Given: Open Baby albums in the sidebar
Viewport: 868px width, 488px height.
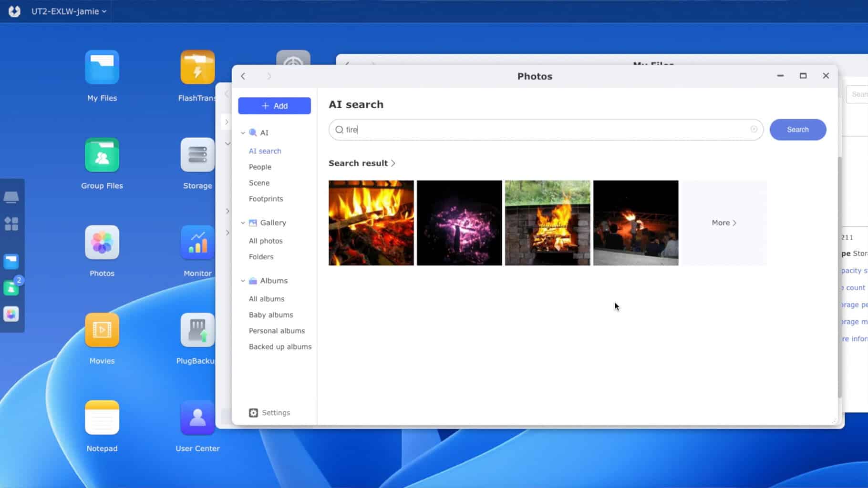Looking at the screenshot, I should click(x=270, y=315).
